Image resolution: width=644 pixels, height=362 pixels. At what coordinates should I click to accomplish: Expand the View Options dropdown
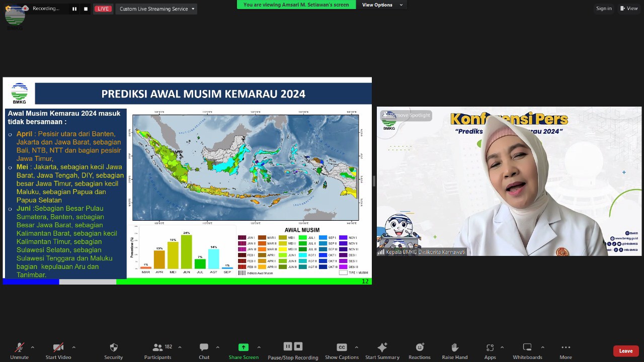point(382,5)
